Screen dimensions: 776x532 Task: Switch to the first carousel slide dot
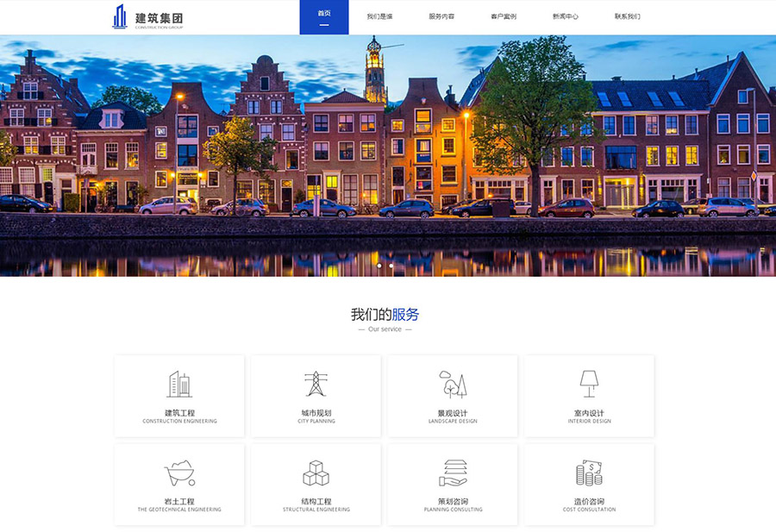tap(379, 266)
